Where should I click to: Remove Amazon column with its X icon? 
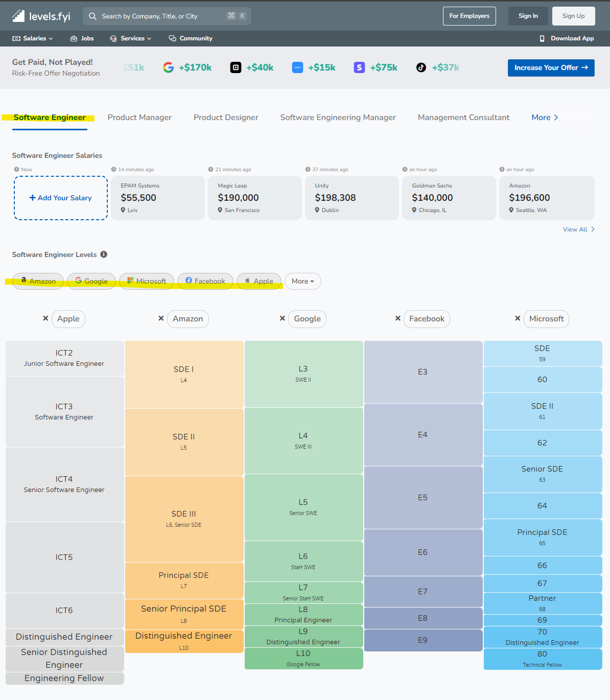tap(161, 318)
